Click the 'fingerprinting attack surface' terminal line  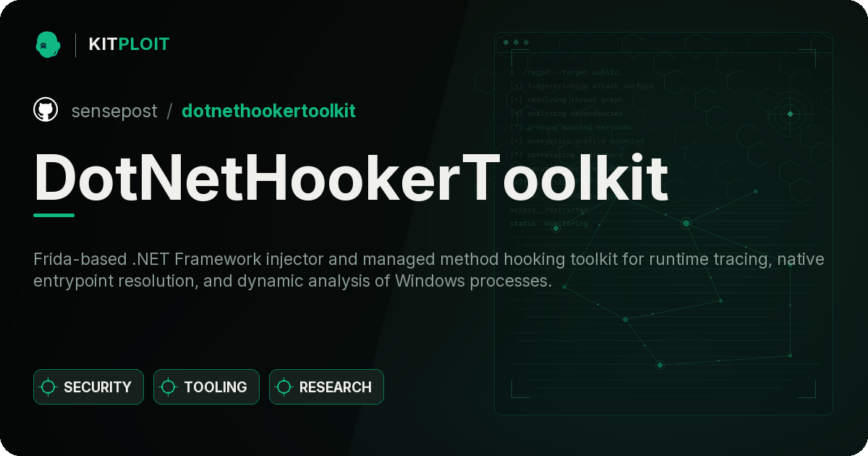pos(581,86)
